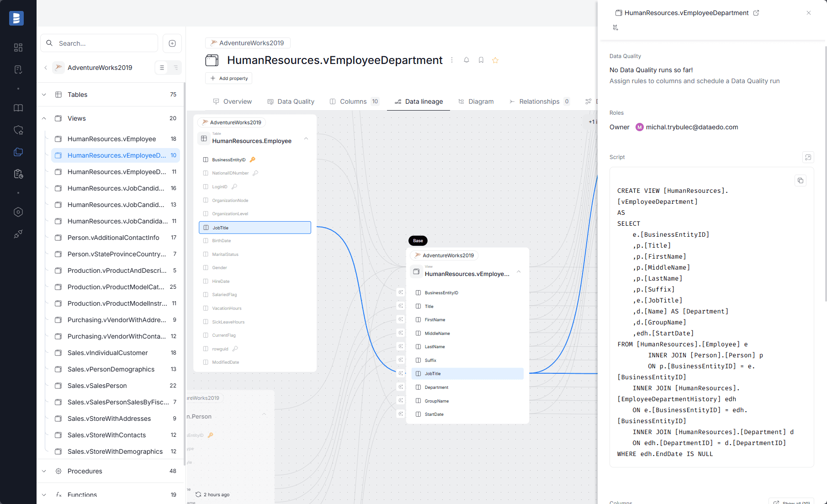
Task: Expand the Script section to fullscreen
Action: (808, 157)
